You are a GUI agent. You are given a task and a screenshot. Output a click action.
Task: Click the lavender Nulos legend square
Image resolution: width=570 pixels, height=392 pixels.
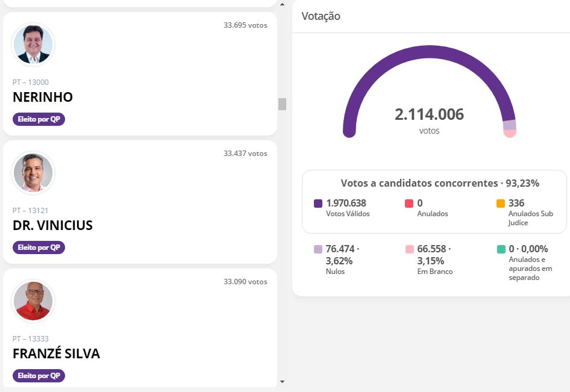pyautogui.click(x=318, y=249)
